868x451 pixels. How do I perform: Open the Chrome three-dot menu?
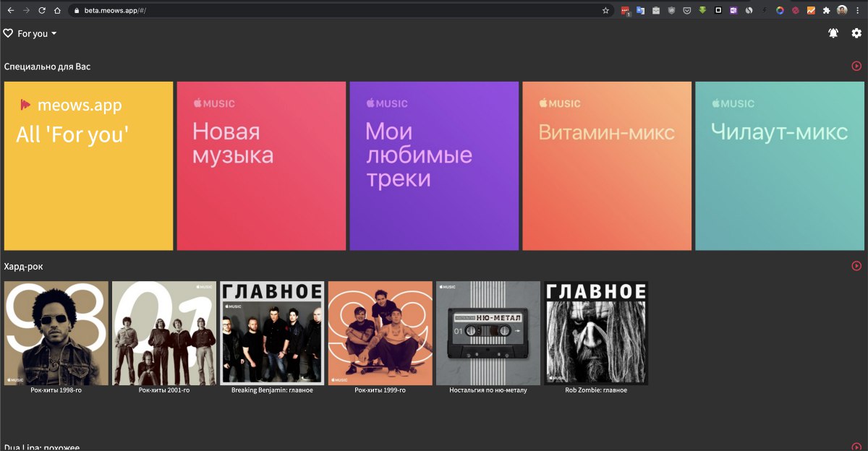coord(857,11)
